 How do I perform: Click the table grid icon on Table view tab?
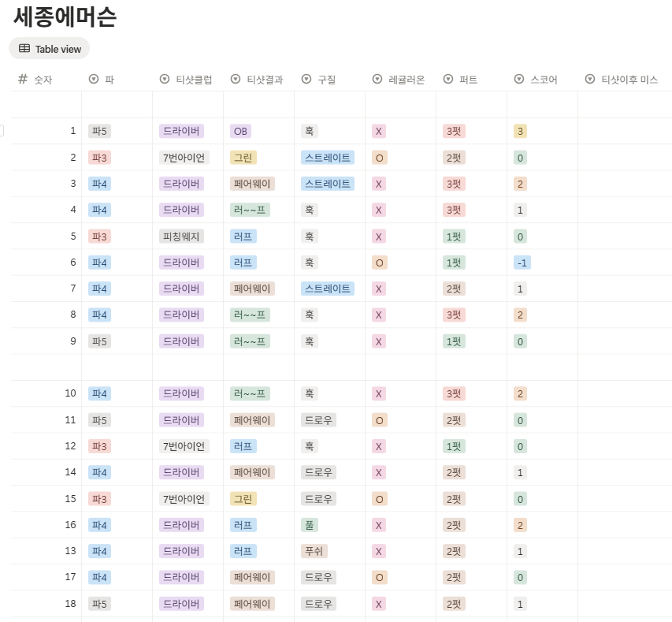click(x=24, y=48)
